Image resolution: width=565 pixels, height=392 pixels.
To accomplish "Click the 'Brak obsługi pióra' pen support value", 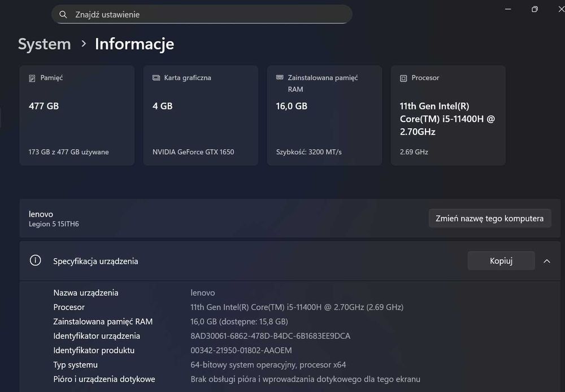I will click(305, 380).
